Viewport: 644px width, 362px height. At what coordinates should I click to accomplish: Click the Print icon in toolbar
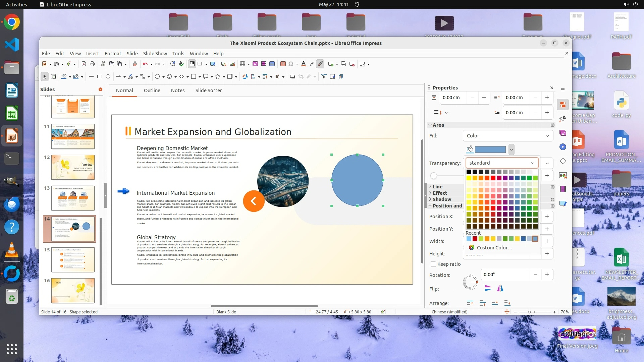(x=92, y=64)
